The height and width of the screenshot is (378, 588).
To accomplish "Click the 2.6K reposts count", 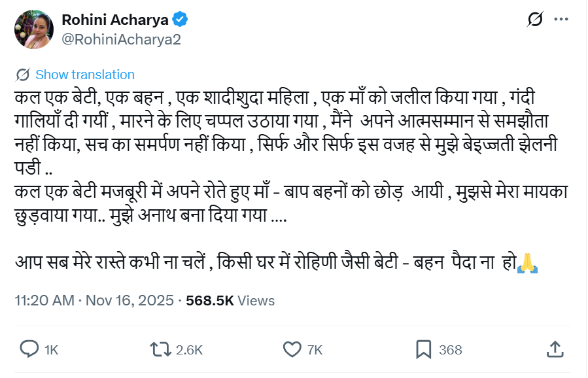I will click(x=189, y=350).
